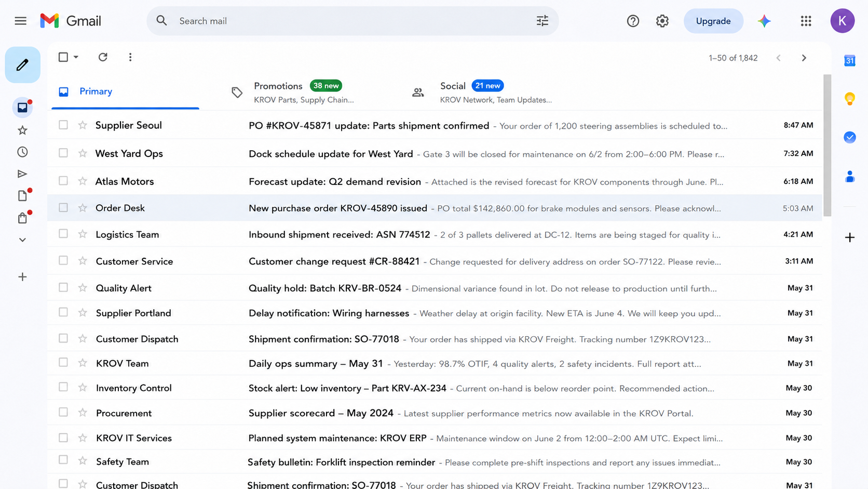Open Snoozed clock icon in sidebar

(22, 152)
